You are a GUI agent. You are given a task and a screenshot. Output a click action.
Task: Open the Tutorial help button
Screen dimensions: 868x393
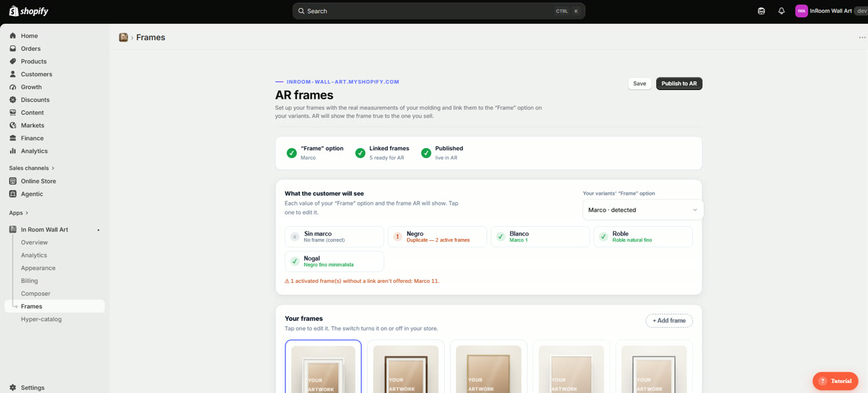(835, 381)
